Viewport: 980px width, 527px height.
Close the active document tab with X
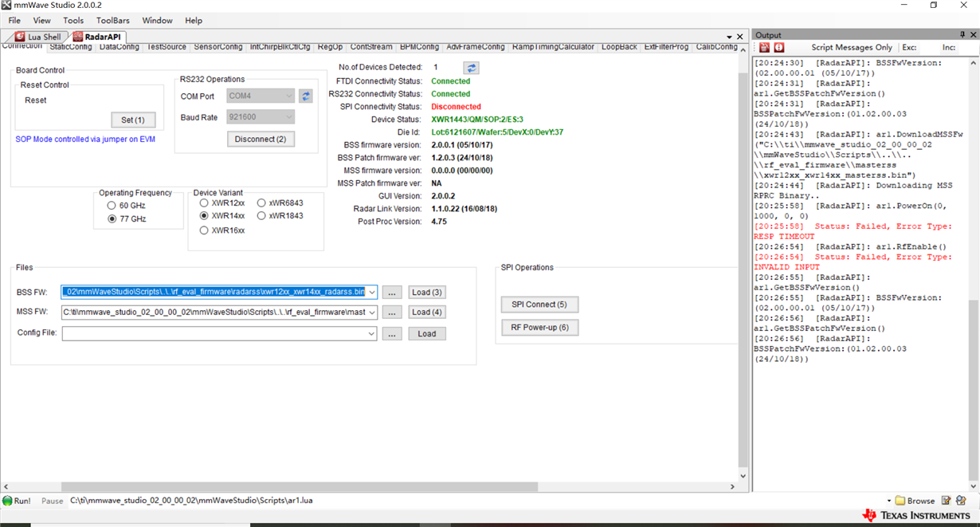739,37
